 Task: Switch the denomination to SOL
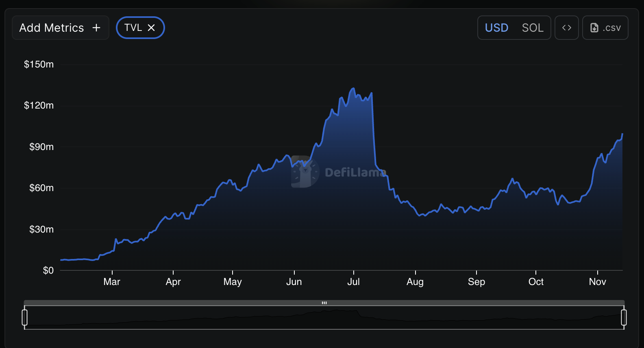click(x=533, y=28)
